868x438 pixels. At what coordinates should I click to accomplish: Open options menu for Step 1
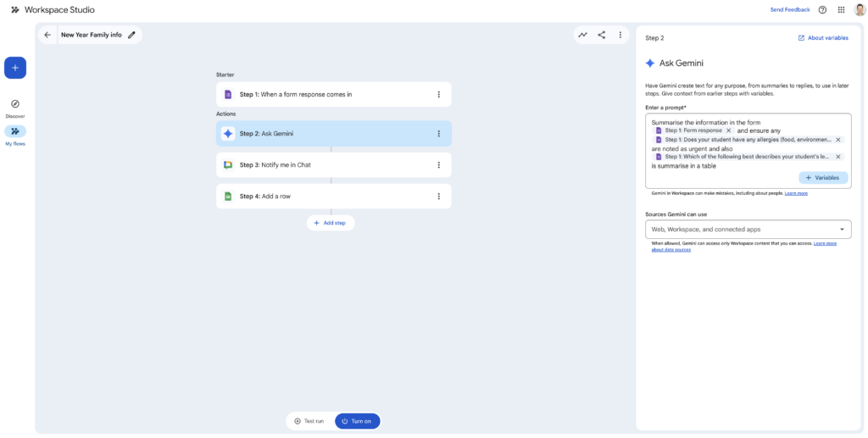[x=438, y=95]
